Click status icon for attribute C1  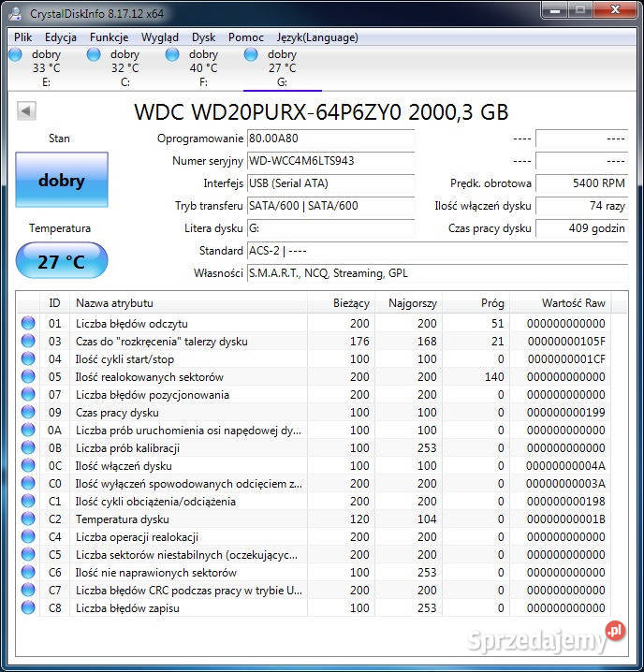click(x=28, y=501)
